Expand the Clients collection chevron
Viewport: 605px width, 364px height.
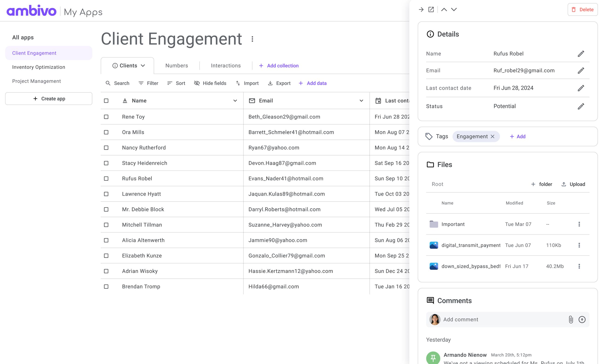tap(143, 66)
